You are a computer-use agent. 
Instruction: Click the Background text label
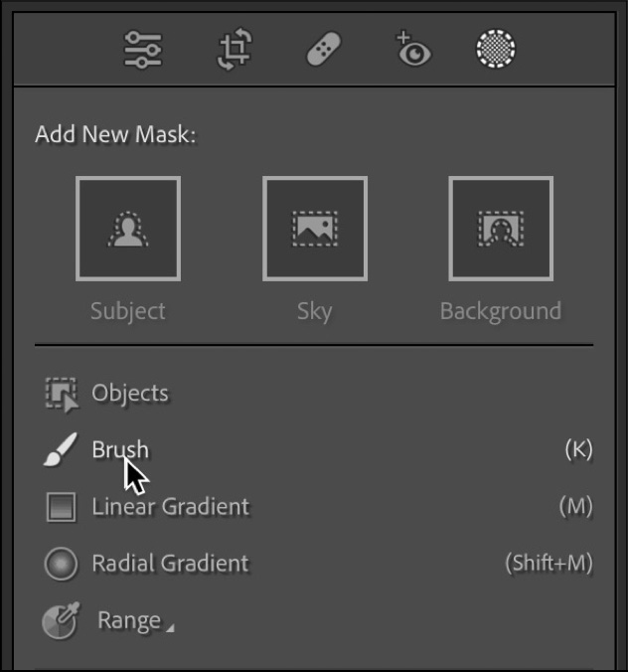(501, 311)
